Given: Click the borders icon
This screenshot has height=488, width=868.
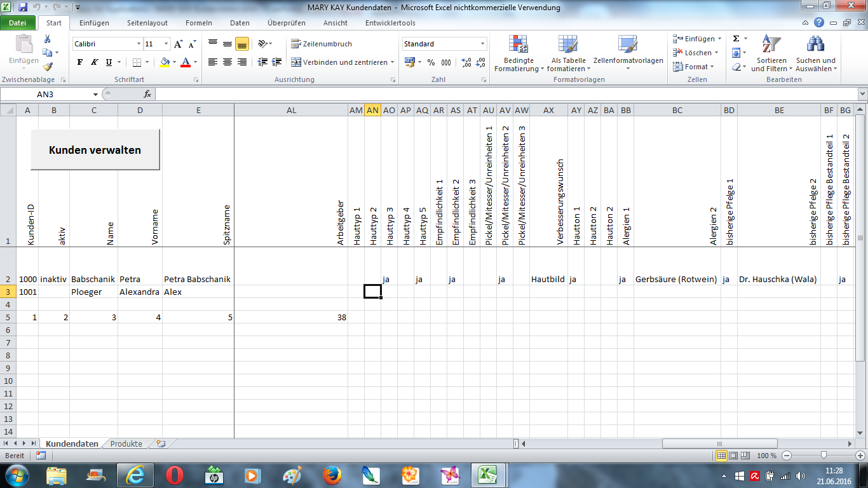Looking at the screenshot, I should tap(137, 62).
